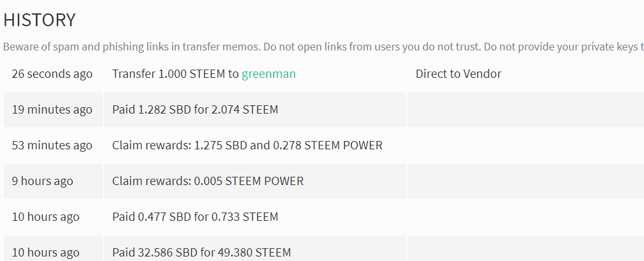Click timestamp beside Paid 32.586 SBD entry
The width and height of the screenshot is (644, 261).
coord(45,252)
